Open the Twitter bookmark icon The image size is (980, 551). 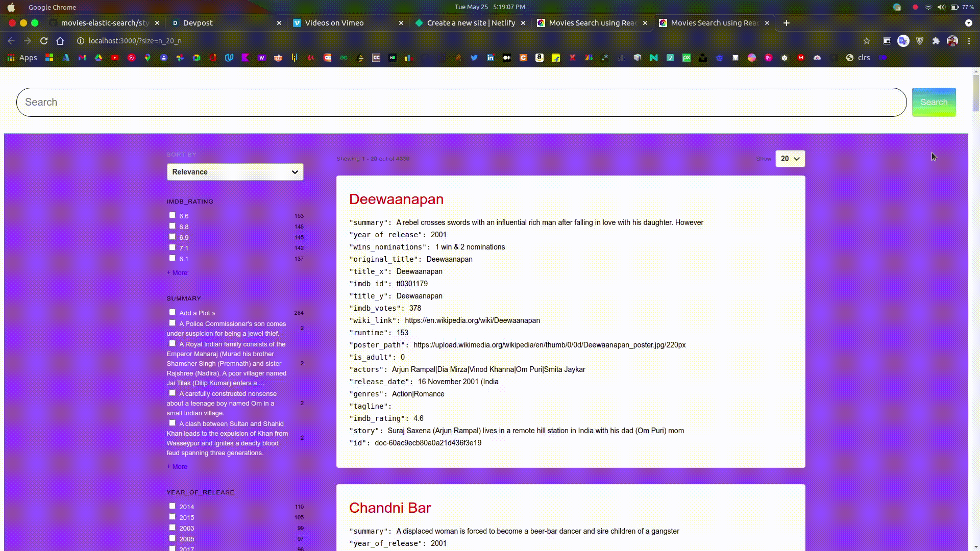[474, 58]
